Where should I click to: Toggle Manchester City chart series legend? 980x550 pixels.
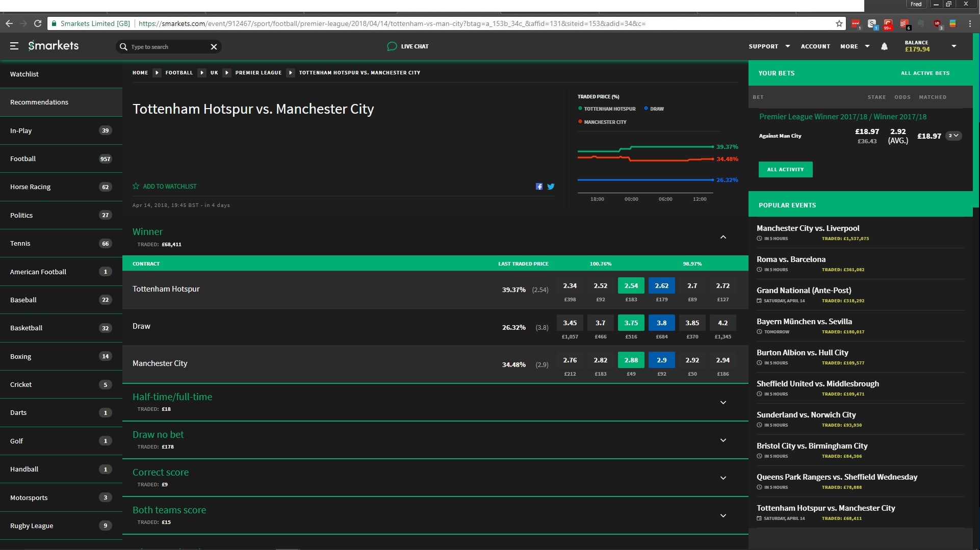(x=602, y=122)
